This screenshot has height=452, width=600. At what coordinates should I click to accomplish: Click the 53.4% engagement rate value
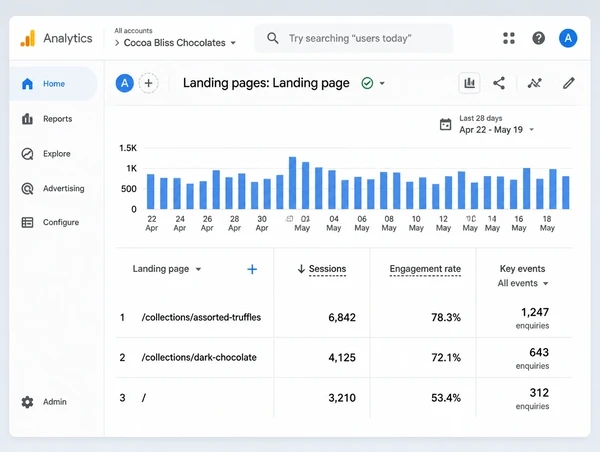click(446, 398)
